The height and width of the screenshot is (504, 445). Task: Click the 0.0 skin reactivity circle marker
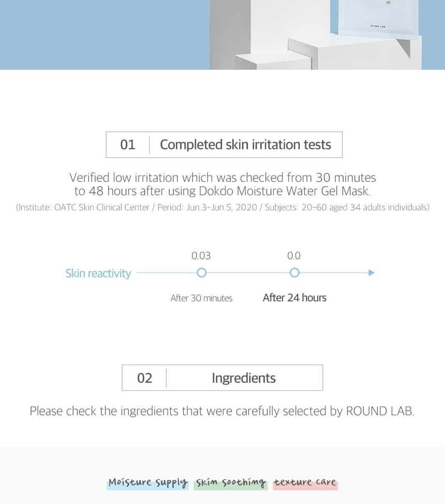(x=294, y=272)
